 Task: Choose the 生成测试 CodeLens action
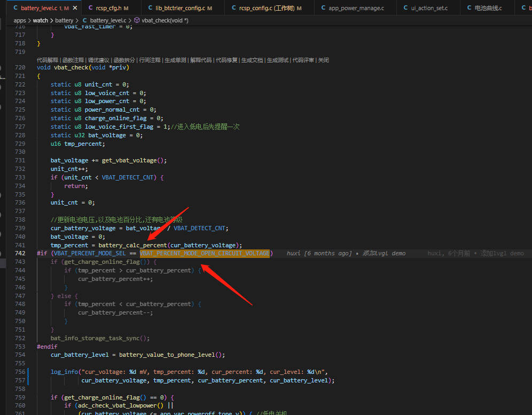point(278,60)
